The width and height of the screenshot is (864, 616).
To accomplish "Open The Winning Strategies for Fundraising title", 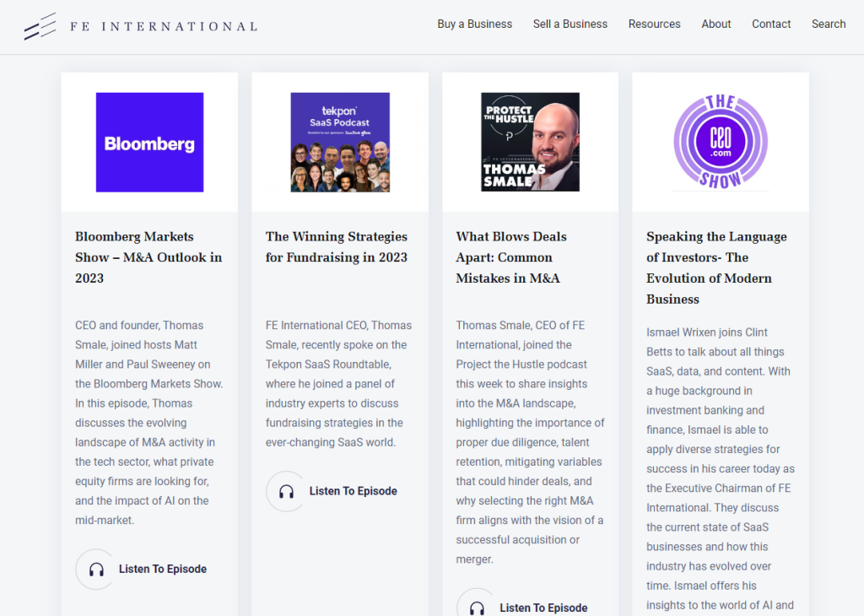I will [x=336, y=247].
